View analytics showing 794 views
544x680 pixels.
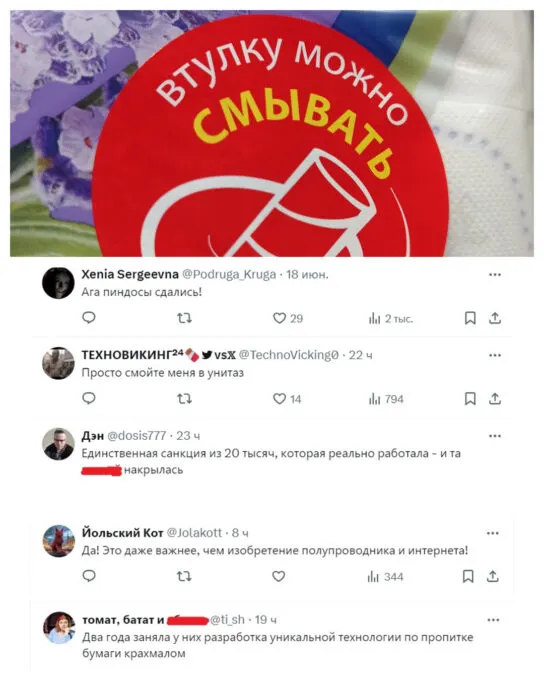tap(386, 399)
